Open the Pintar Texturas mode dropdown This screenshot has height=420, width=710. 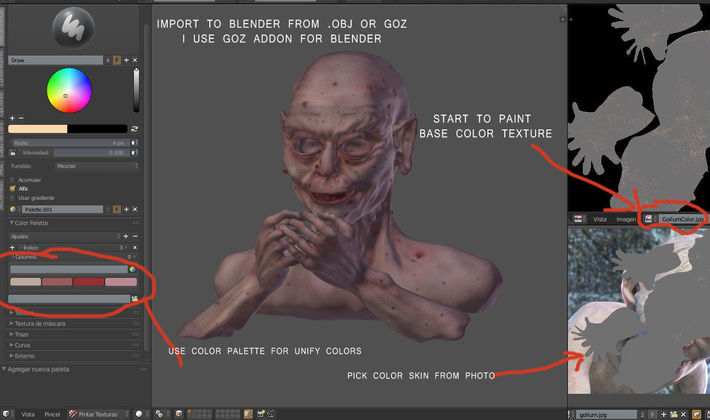pyautogui.click(x=98, y=414)
